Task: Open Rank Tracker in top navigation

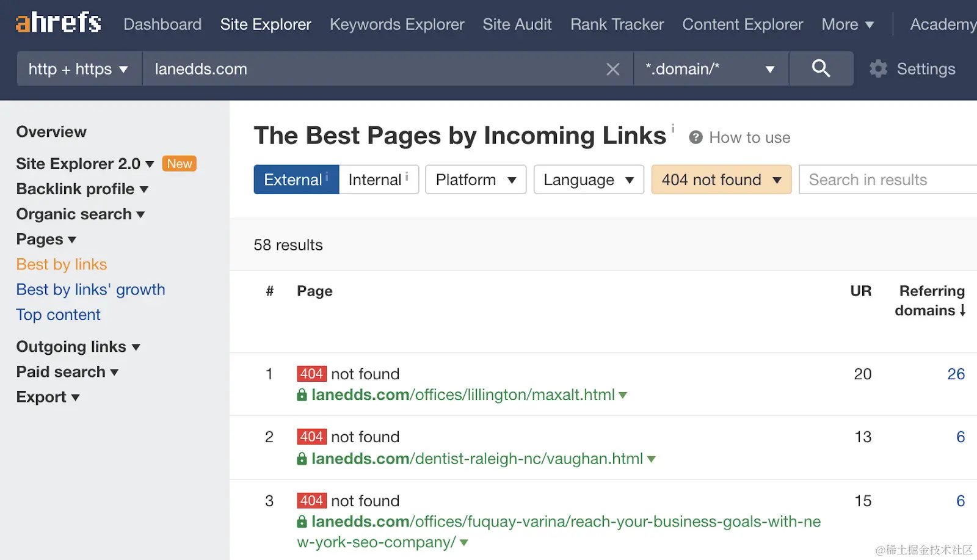Action: tap(617, 24)
